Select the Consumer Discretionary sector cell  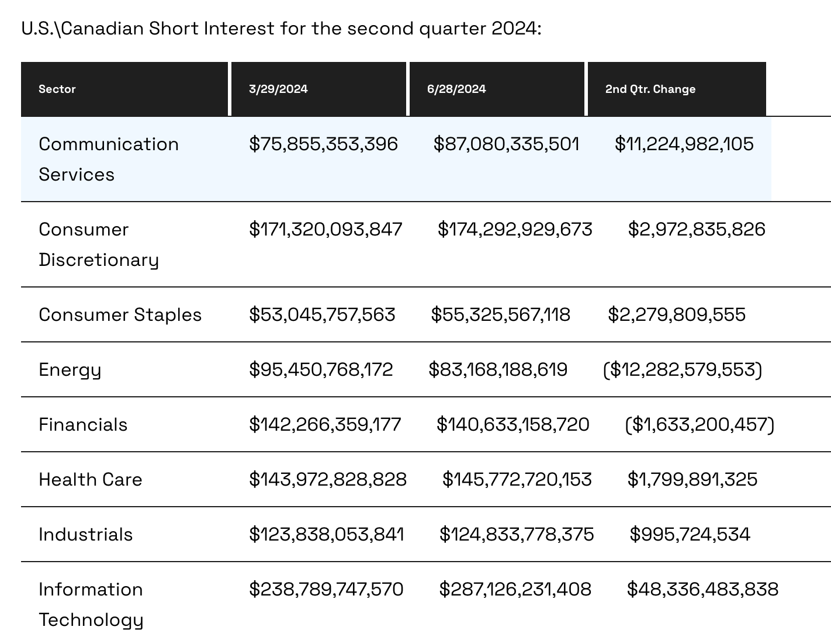[x=98, y=244]
